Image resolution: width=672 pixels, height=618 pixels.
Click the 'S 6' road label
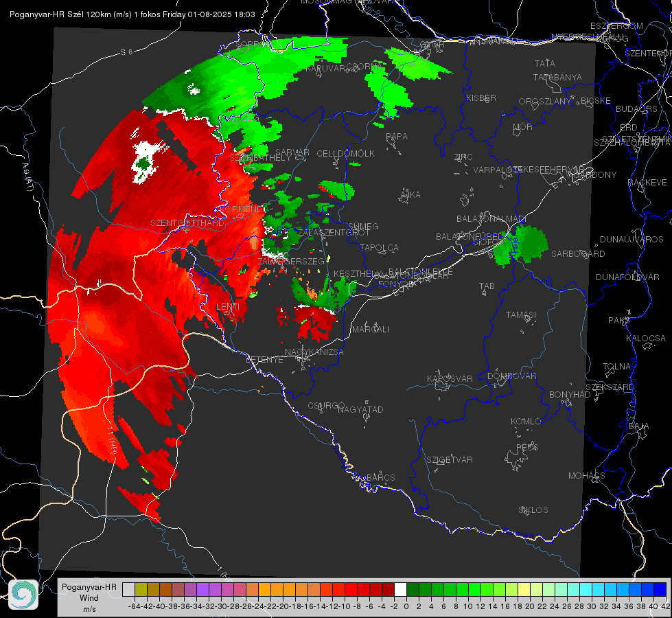coord(126,52)
